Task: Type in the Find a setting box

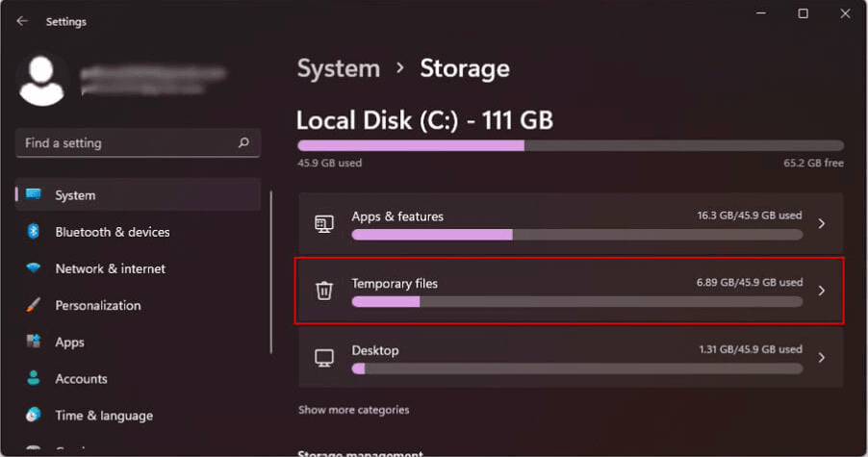Action: click(125, 143)
